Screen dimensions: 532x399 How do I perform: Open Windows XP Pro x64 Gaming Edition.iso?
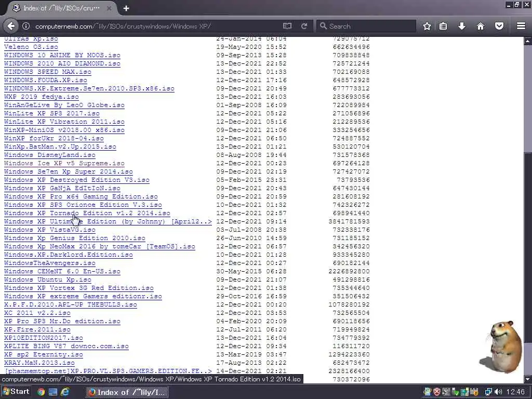[81, 196]
